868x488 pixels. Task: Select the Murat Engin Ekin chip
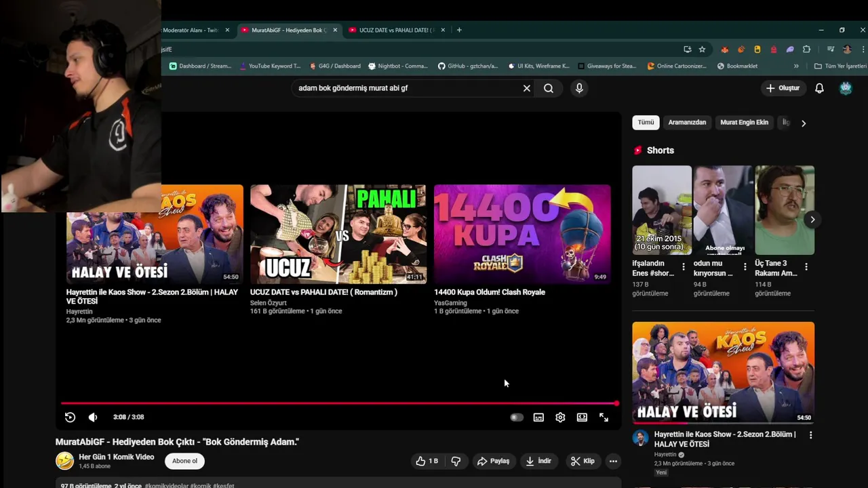pos(744,123)
